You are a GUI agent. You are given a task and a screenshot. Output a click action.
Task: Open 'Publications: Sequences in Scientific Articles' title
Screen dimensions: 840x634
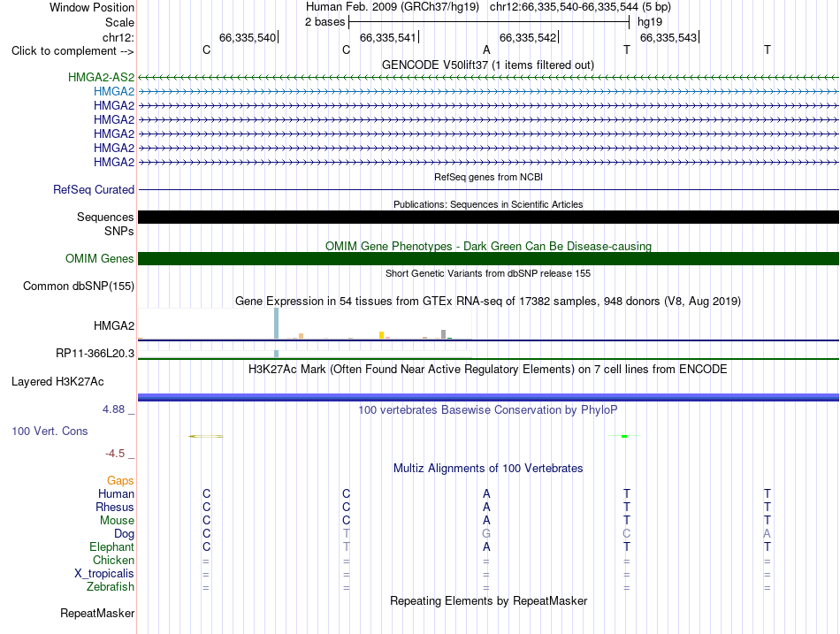[488, 204]
